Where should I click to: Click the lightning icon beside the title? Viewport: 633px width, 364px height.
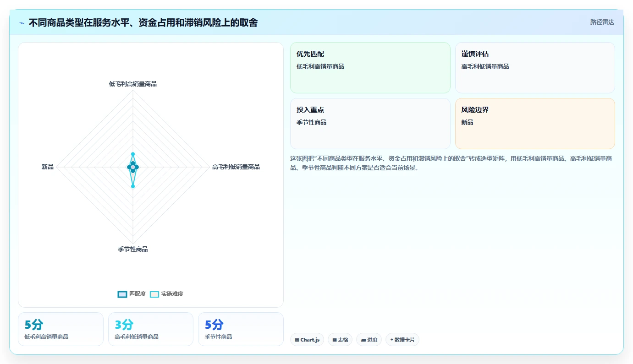pos(22,23)
